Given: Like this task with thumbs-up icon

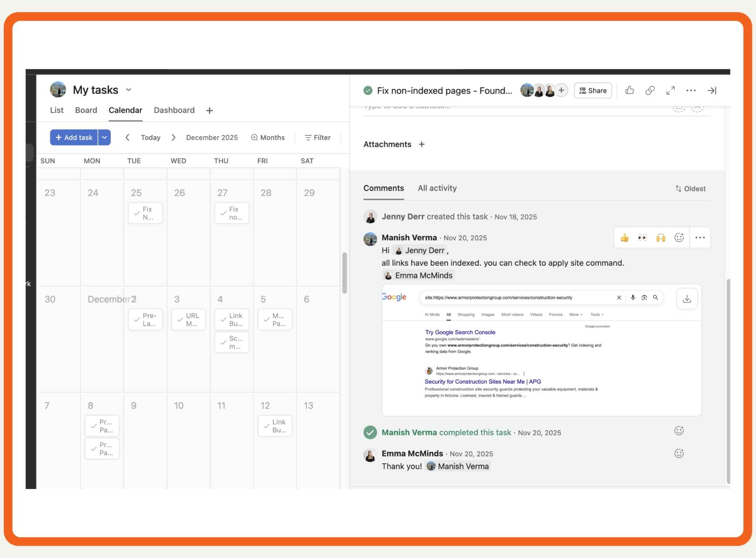Looking at the screenshot, I should (629, 90).
